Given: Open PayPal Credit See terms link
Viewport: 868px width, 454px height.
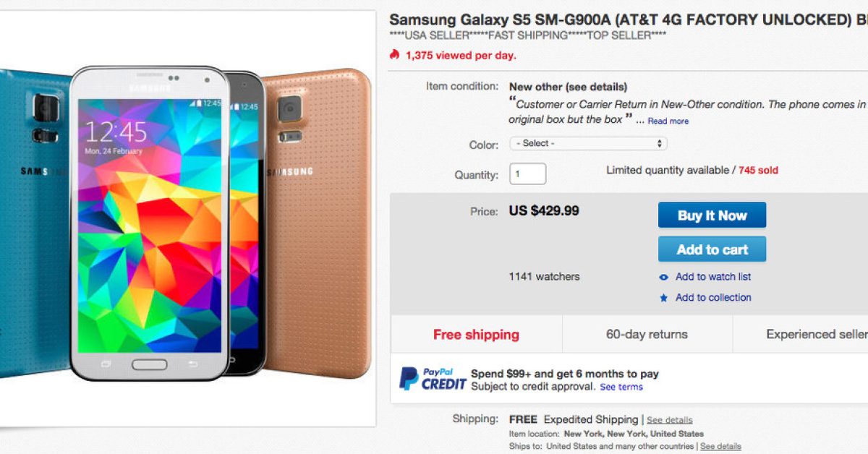Looking at the screenshot, I should (621, 387).
